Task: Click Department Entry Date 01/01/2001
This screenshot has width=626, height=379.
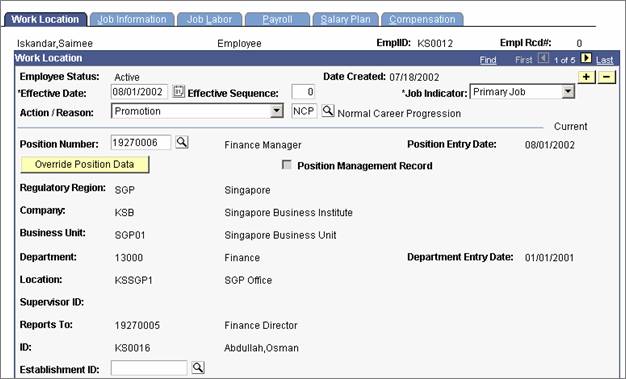Action: pyautogui.click(x=549, y=258)
